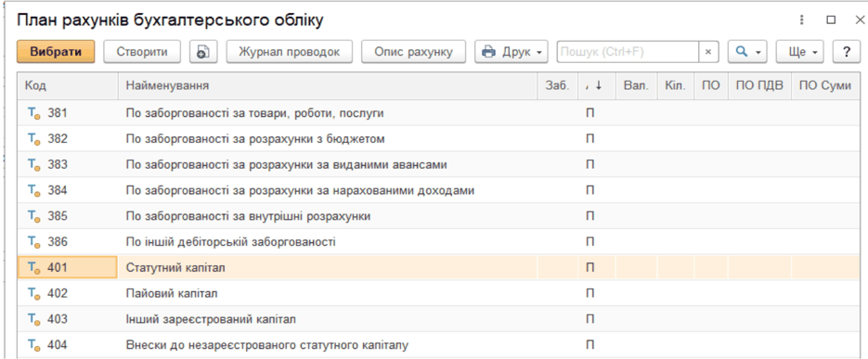Click the Пошук search input field

628,52
